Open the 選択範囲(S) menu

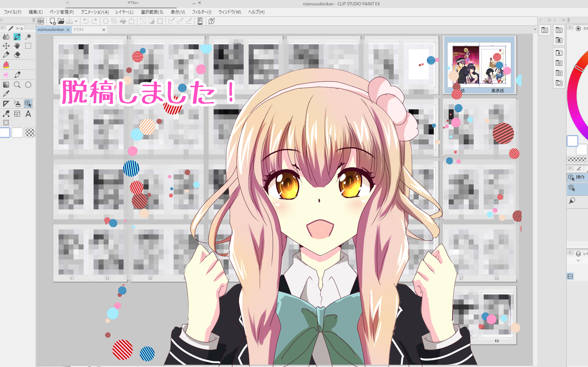point(152,12)
